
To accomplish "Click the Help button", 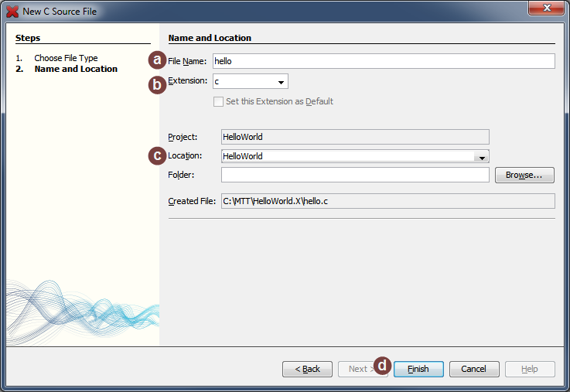I will point(530,369).
